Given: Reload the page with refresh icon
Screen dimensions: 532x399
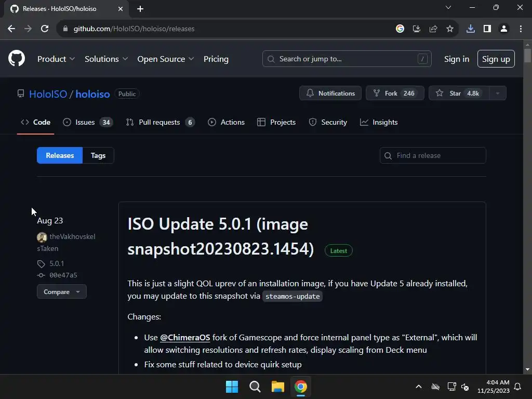Looking at the screenshot, I should coord(45,29).
